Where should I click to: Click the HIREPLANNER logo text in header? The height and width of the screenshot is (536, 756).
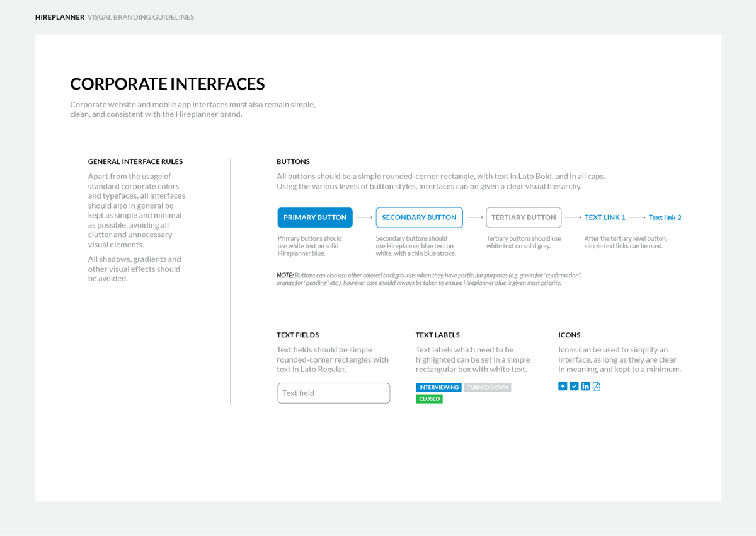(60, 17)
